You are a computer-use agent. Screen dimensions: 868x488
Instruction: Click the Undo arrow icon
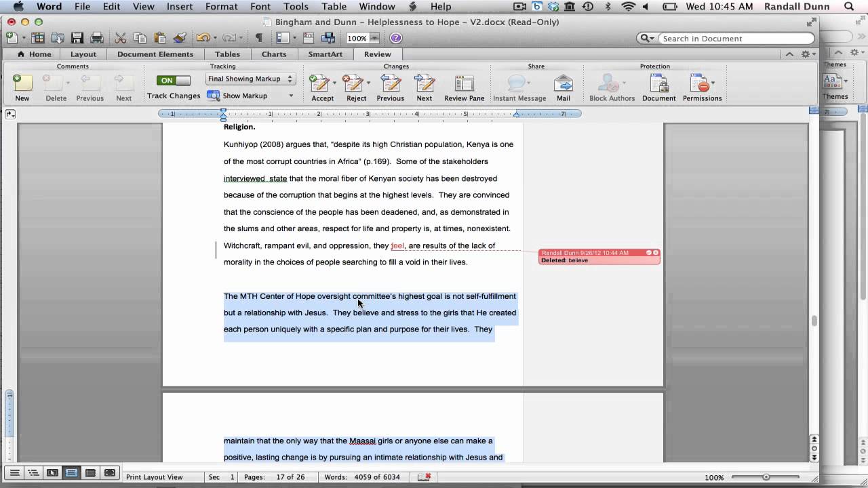pos(201,38)
